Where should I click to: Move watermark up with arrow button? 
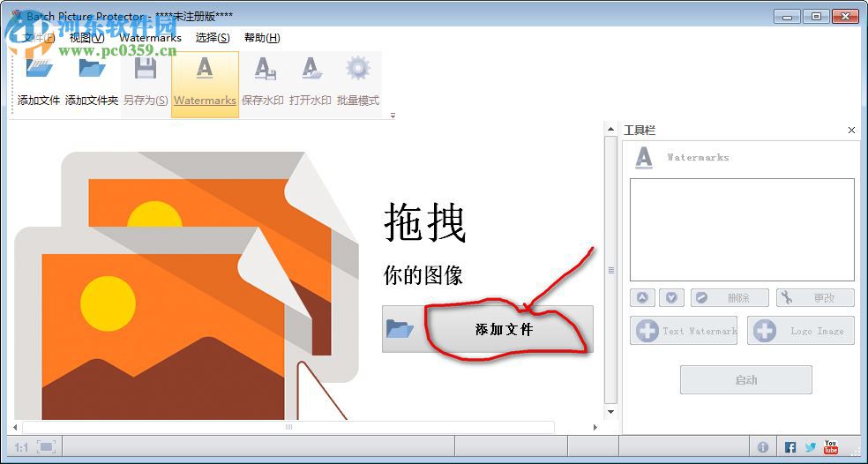click(x=642, y=298)
